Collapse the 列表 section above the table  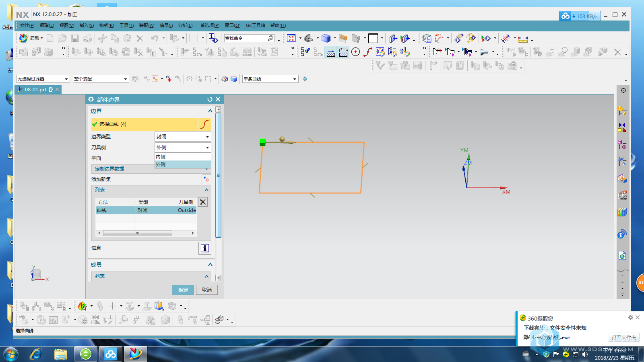click(206, 190)
